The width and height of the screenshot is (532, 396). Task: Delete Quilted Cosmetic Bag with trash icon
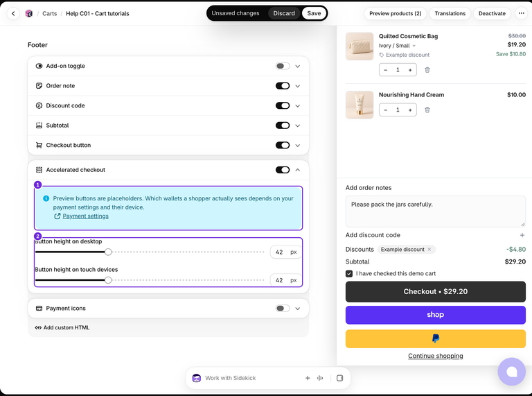pyautogui.click(x=427, y=70)
